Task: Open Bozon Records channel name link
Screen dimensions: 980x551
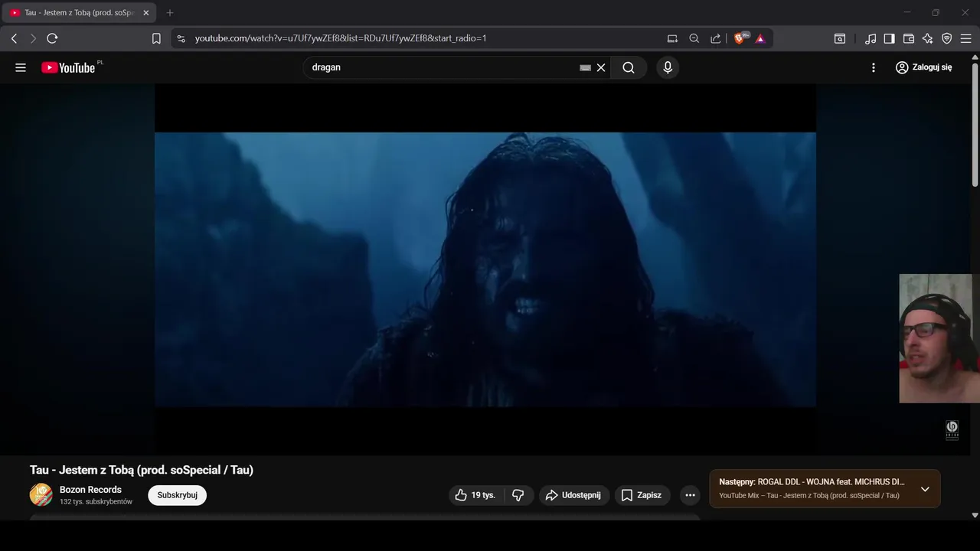Action: tap(90, 490)
